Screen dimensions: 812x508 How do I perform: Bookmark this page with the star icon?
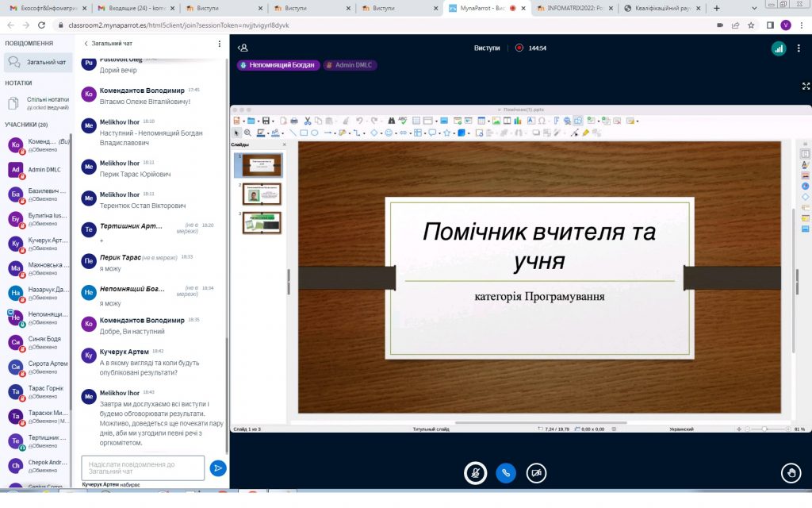point(753,25)
